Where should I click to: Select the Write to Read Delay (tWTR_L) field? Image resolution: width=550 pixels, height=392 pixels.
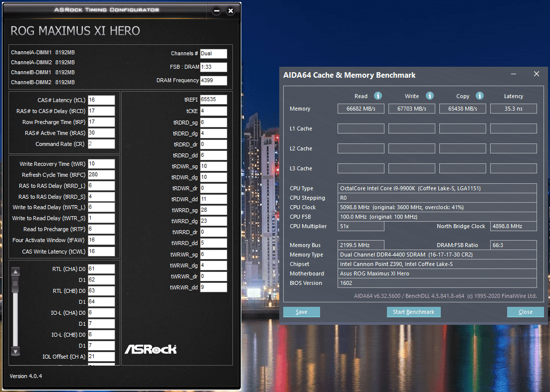[101, 207]
